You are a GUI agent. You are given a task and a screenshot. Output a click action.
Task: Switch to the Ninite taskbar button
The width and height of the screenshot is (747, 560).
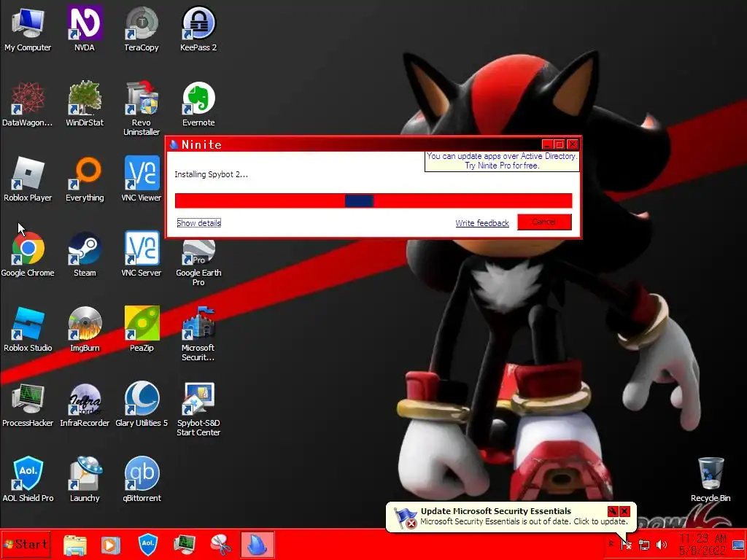(258, 545)
